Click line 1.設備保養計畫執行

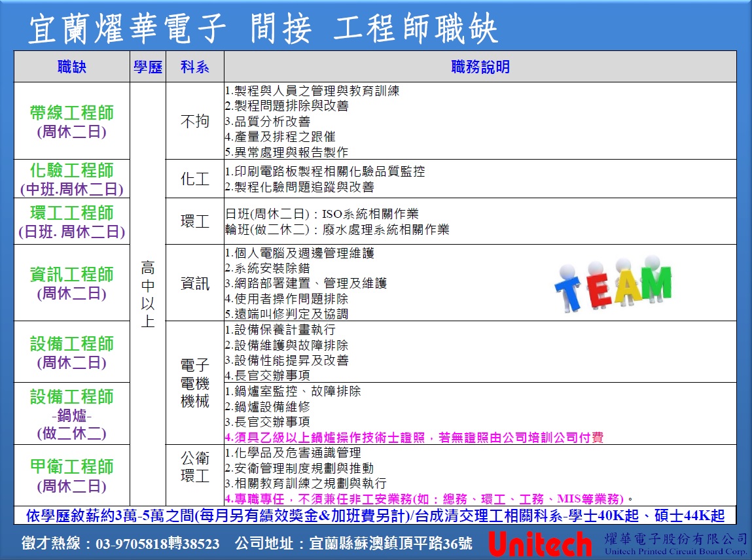click(280, 329)
